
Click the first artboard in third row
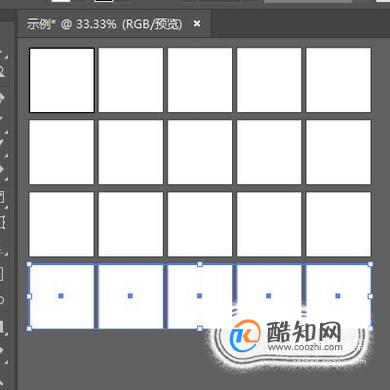tap(62, 224)
